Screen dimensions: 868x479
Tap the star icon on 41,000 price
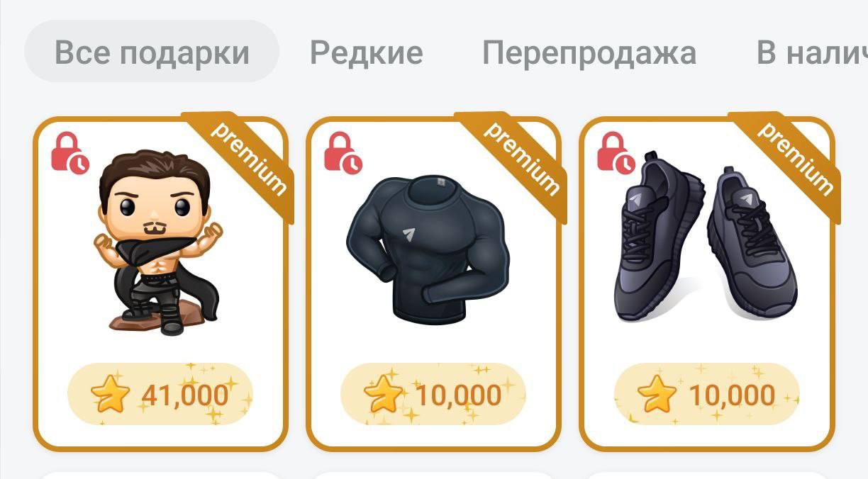(110, 395)
